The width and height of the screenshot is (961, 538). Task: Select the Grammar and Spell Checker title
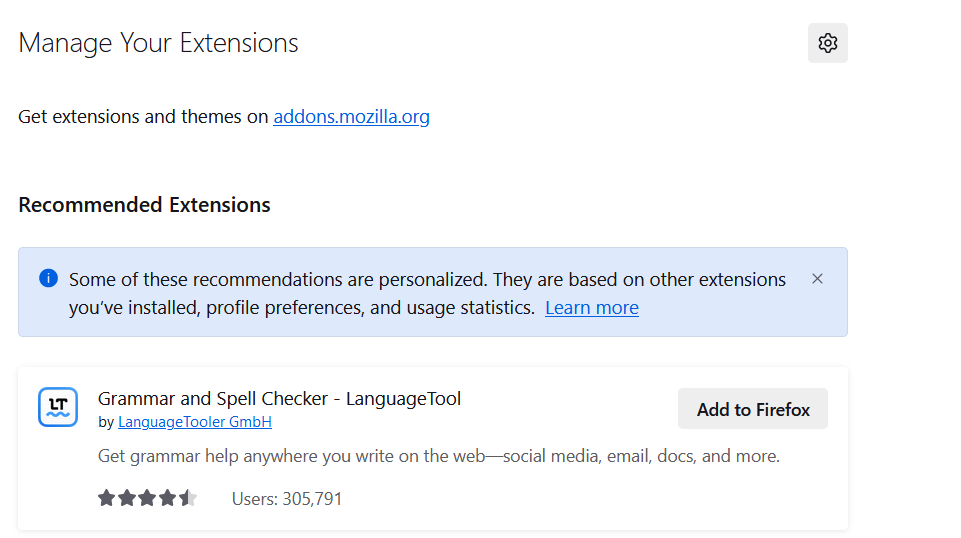279,398
